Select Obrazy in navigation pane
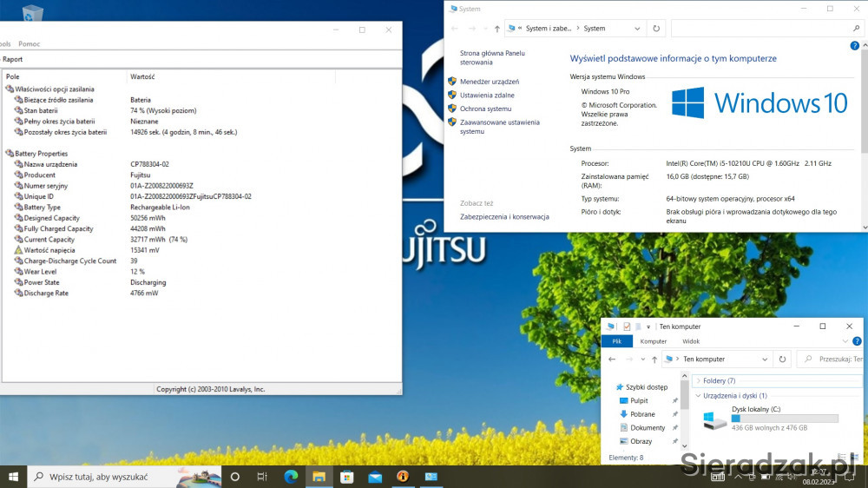 pyautogui.click(x=635, y=441)
